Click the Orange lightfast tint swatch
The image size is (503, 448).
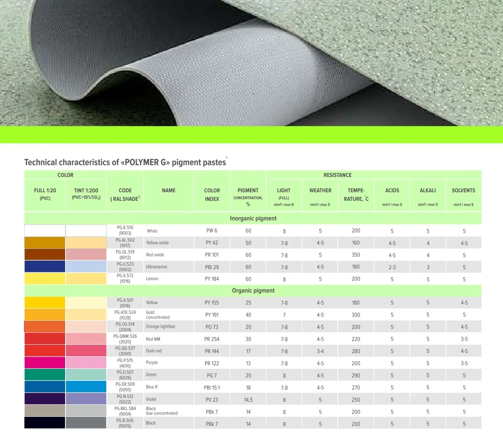(86, 326)
